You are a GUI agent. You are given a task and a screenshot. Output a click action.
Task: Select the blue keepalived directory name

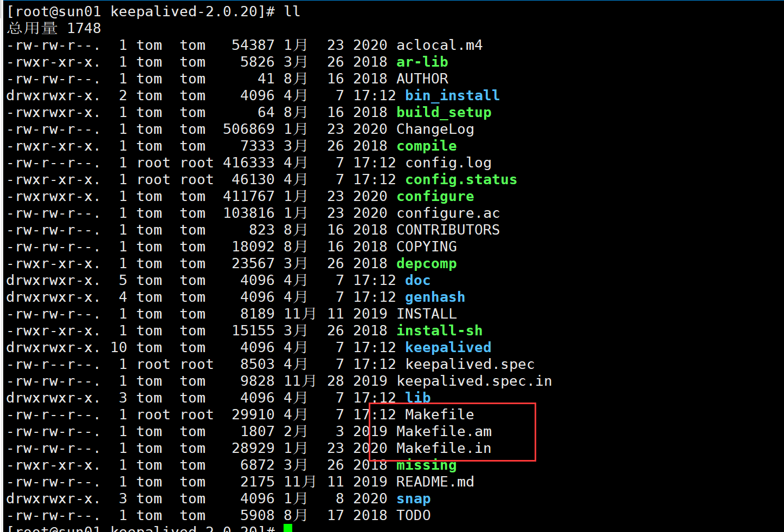(x=448, y=347)
